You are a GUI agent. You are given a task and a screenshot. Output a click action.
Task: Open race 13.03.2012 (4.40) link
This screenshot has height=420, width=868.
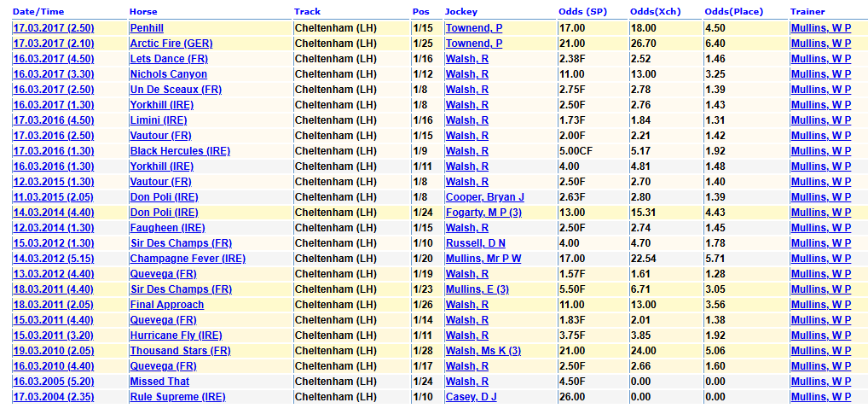tap(53, 274)
